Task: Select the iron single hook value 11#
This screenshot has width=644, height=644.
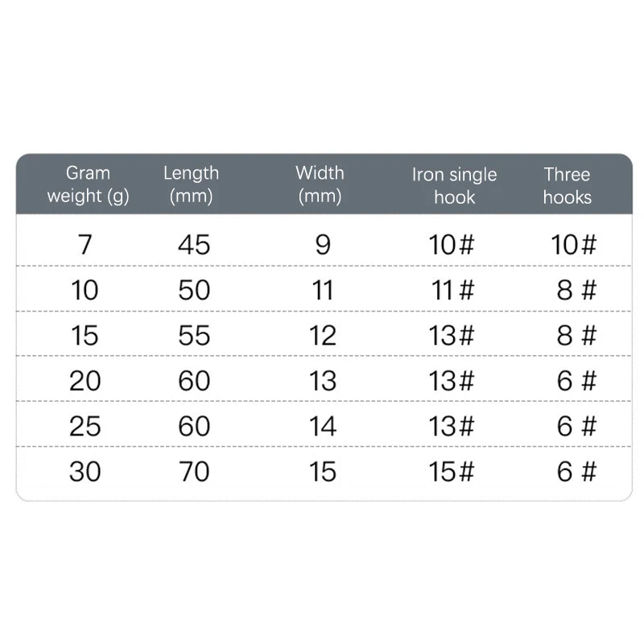Action: point(452,290)
